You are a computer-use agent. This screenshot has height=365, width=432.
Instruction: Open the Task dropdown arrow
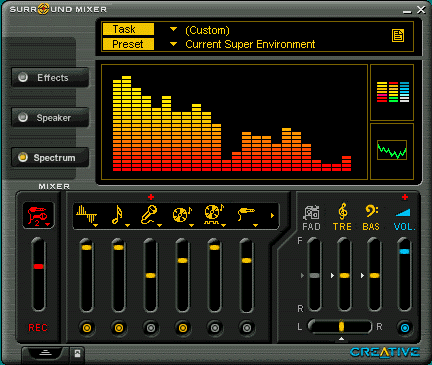173,29
